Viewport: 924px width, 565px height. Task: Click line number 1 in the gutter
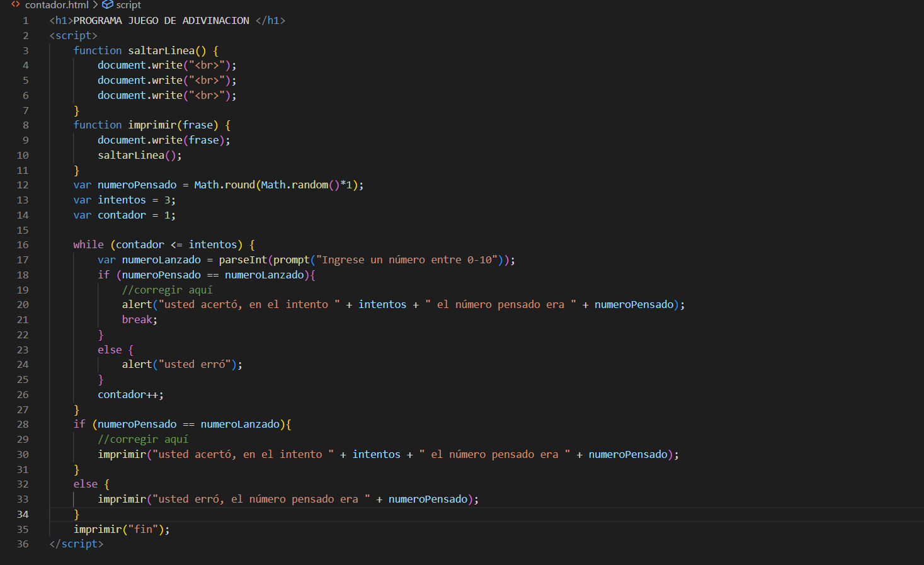click(x=26, y=21)
